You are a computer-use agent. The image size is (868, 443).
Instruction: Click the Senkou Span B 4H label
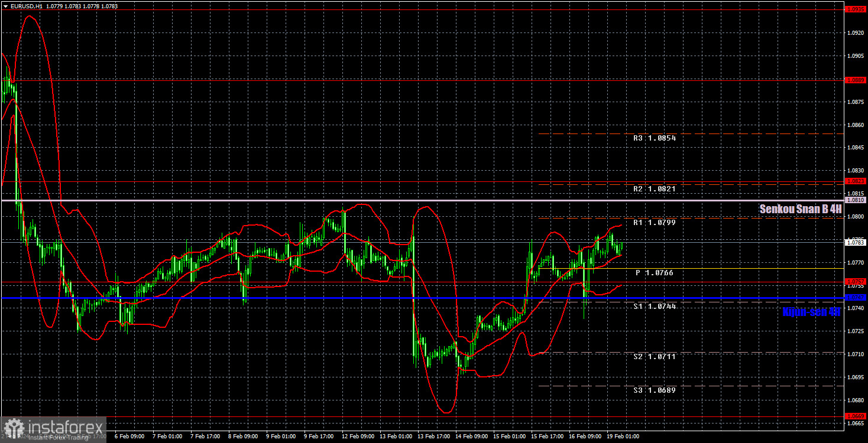(800, 209)
